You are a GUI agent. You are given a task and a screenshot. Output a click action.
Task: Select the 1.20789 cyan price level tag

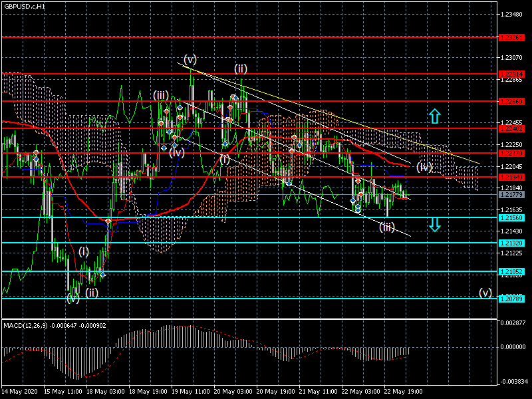pos(511,299)
